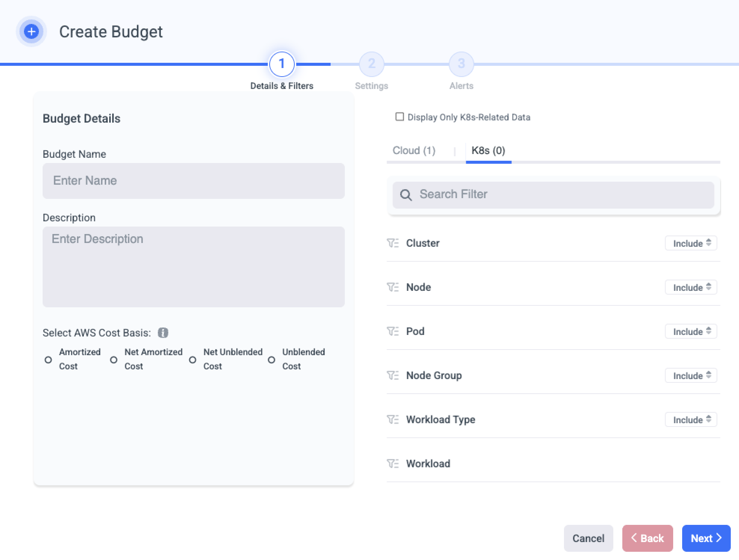Switch to the Cloud (1) tab
This screenshot has height=560, width=739.
(414, 150)
